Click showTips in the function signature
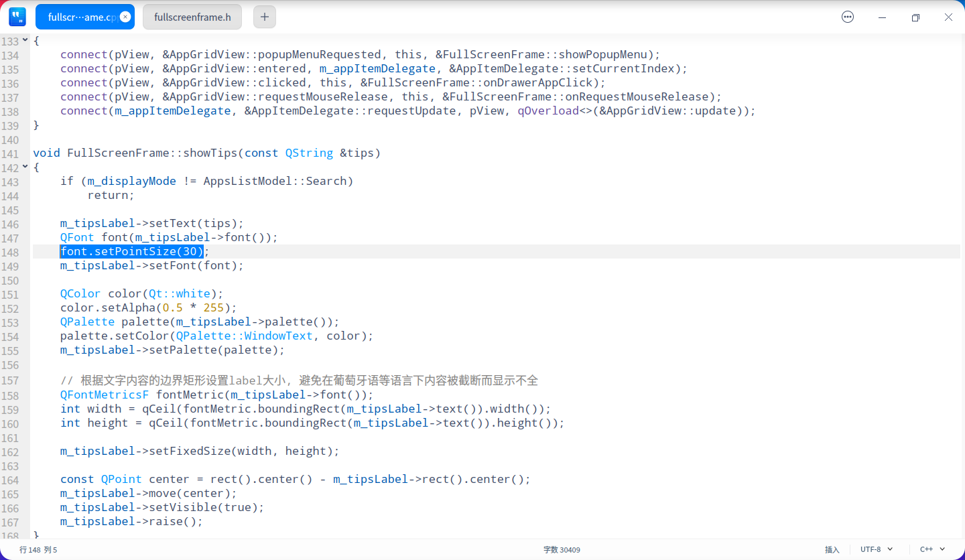 210,153
